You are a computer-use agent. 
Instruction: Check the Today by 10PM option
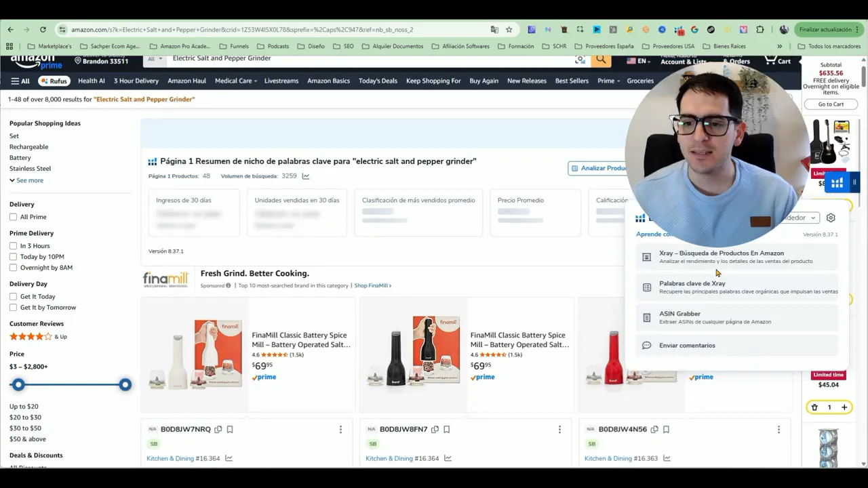[13, 257]
